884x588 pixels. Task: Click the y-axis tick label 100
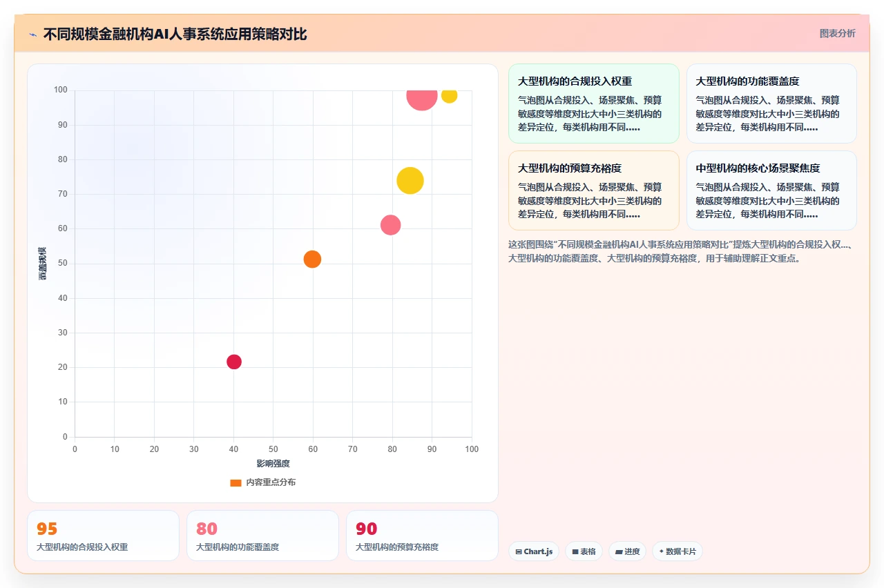[61, 90]
